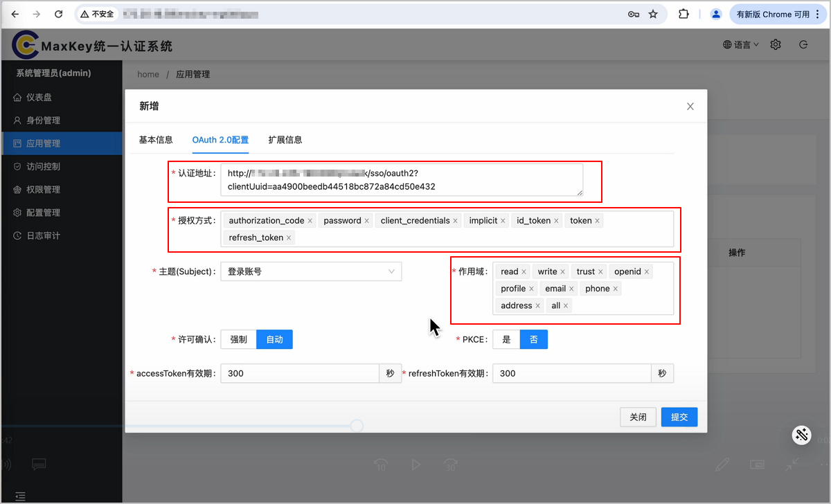
Task: Remove the implicit grant tag
Action: tap(503, 221)
